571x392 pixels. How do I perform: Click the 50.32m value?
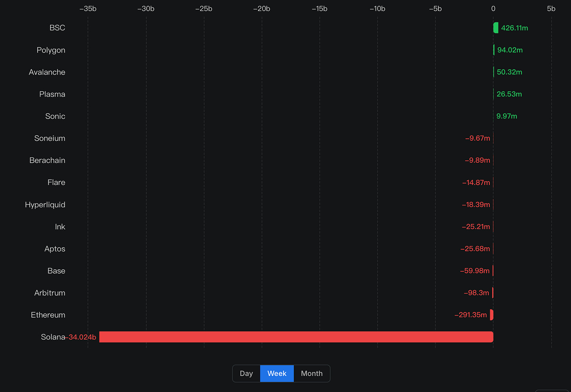pyautogui.click(x=509, y=72)
